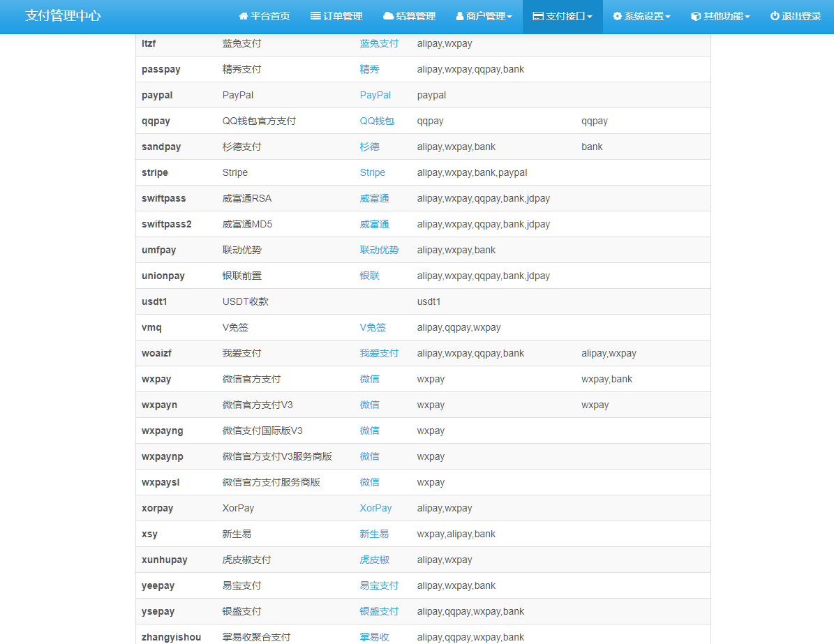Open 微信 link in wxpayng row

(x=369, y=430)
